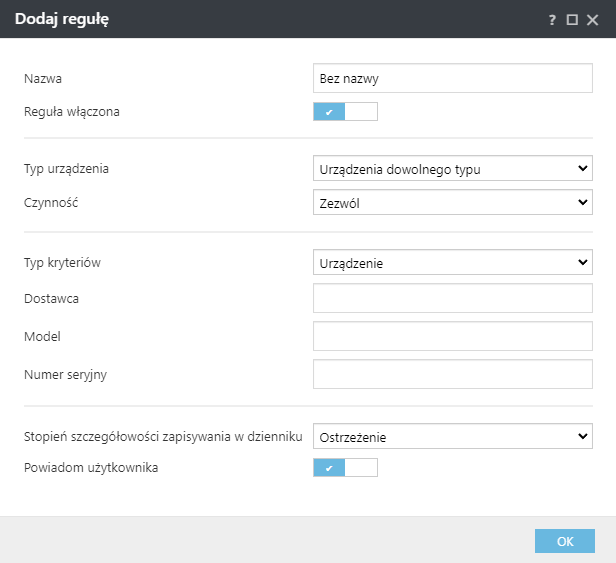Image resolution: width=616 pixels, height=563 pixels.
Task: Select the Numer seryjny input field
Action: (452, 374)
